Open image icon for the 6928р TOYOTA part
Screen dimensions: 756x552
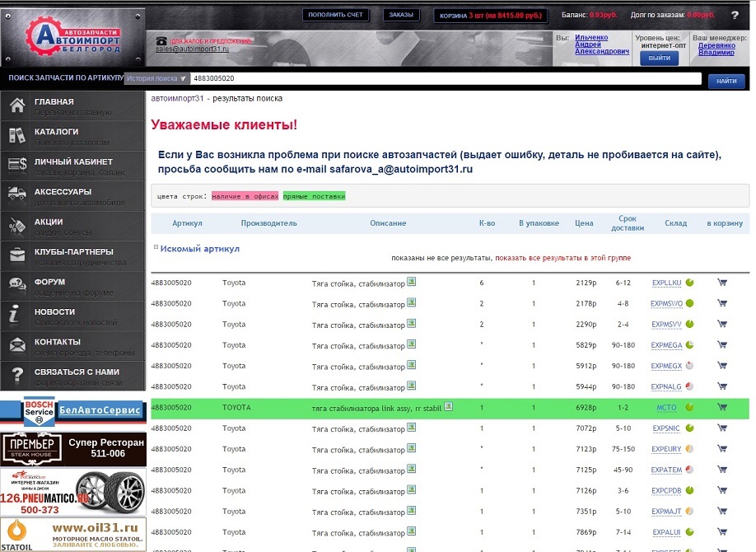[448, 406]
